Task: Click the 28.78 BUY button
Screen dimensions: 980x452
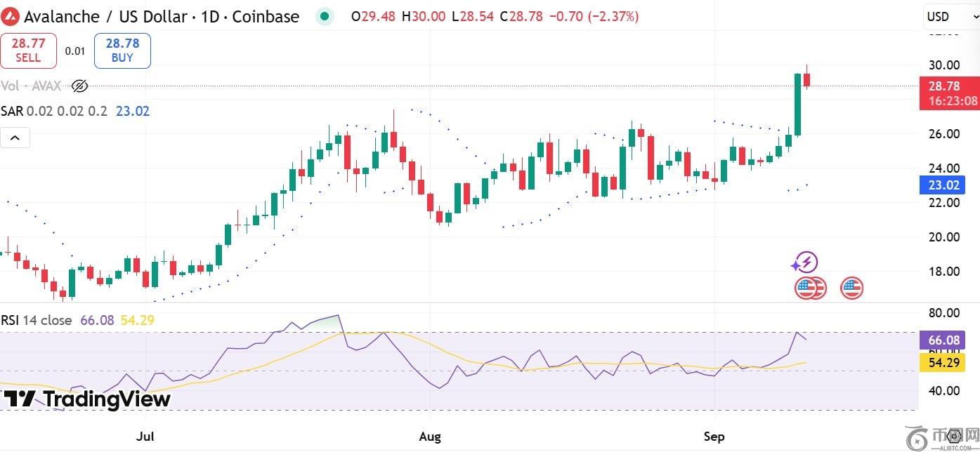Action: (x=122, y=51)
